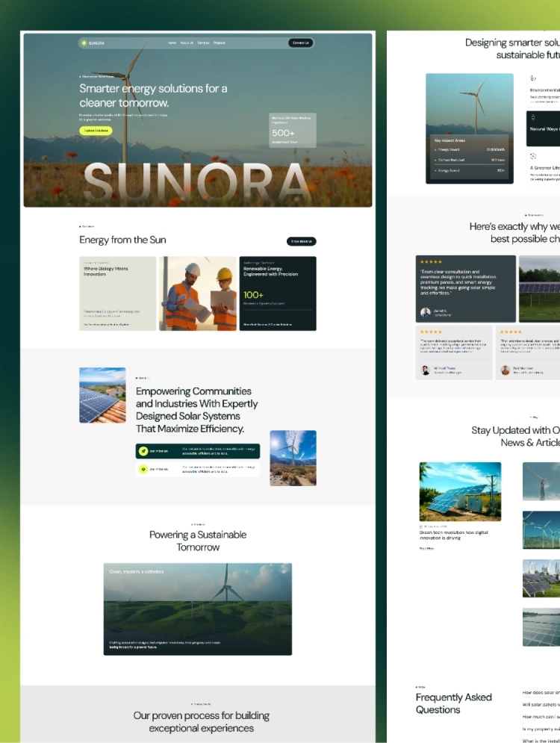Click the 100+ figure in dark card
Screen dimensions: 560x743
253,295
